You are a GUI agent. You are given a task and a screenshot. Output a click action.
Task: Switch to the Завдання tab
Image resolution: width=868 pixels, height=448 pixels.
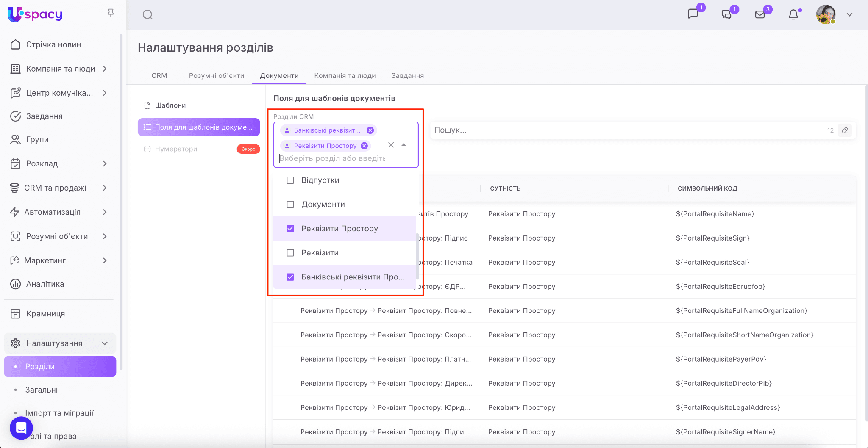coord(407,76)
